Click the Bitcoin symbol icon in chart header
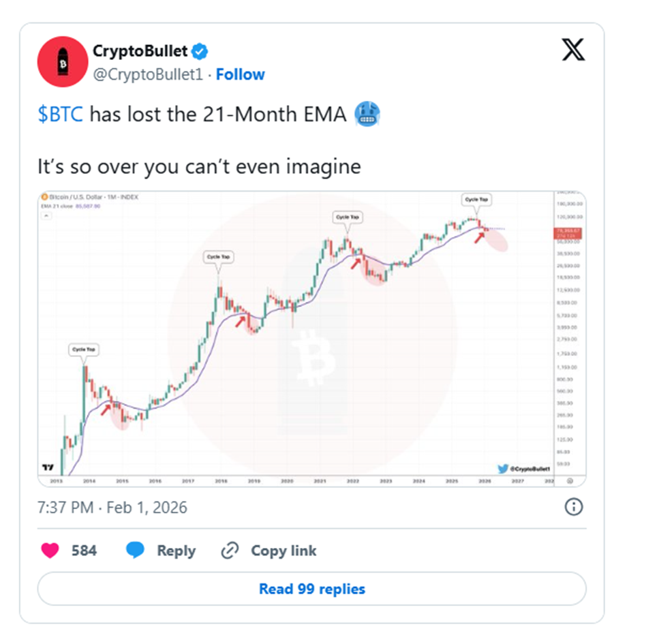Image resolution: width=657 pixels, height=644 pixels. [x=44, y=197]
